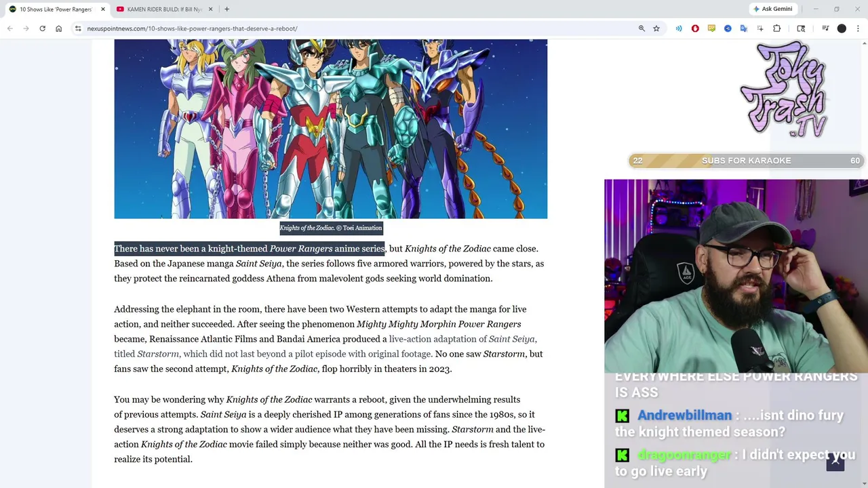Open the Extensions puzzle menu
The image size is (868, 488).
(777, 28)
